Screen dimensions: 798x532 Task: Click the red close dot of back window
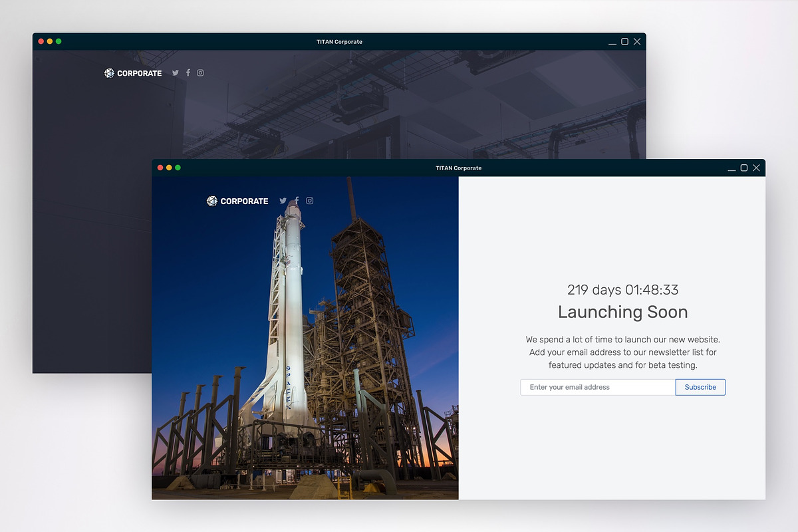tap(41, 41)
